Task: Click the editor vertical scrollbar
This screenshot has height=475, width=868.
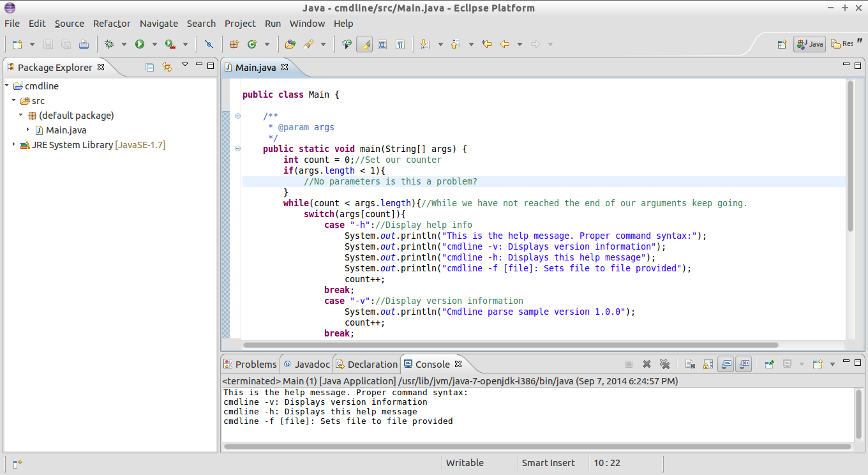Action: click(850, 156)
